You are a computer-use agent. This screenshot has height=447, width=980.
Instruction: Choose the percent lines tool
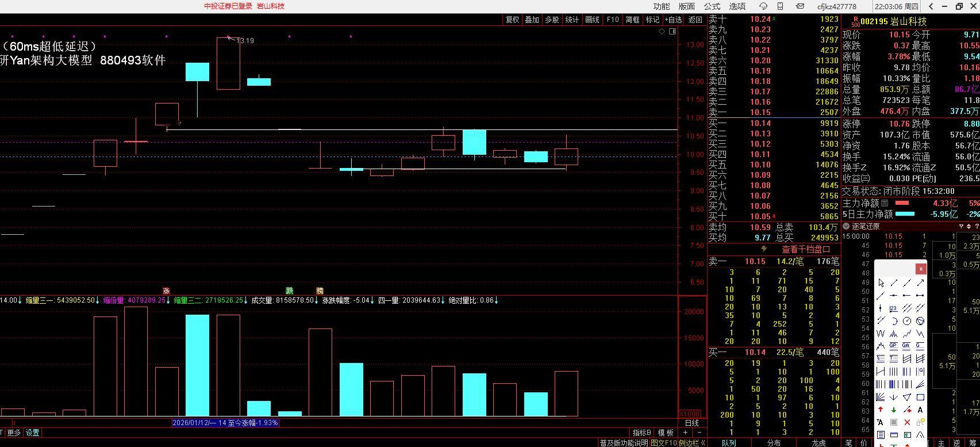click(x=881, y=359)
